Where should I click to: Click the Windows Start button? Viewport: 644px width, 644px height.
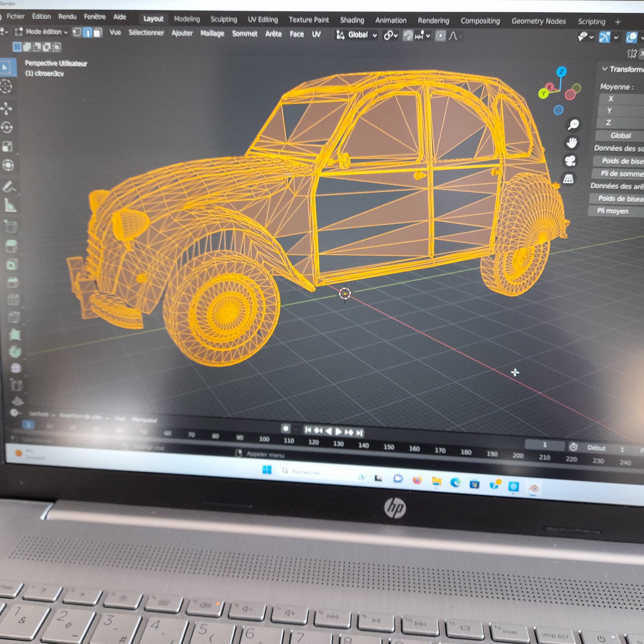point(267,470)
